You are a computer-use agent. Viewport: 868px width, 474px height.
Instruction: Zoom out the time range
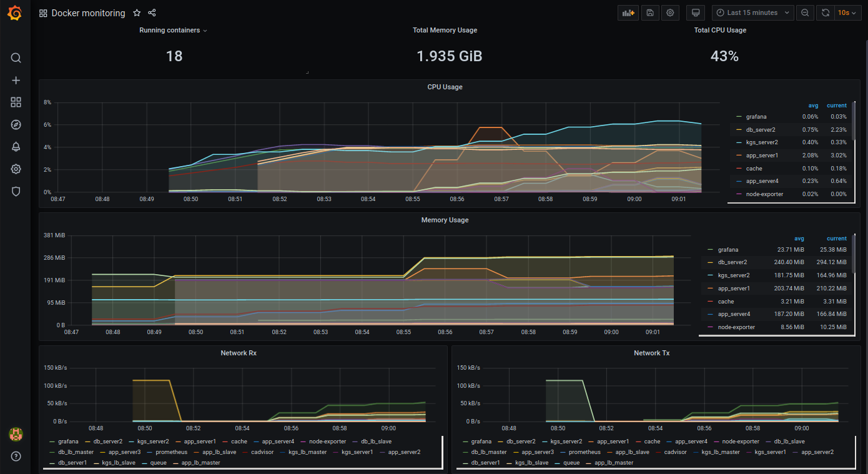pyautogui.click(x=806, y=12)
